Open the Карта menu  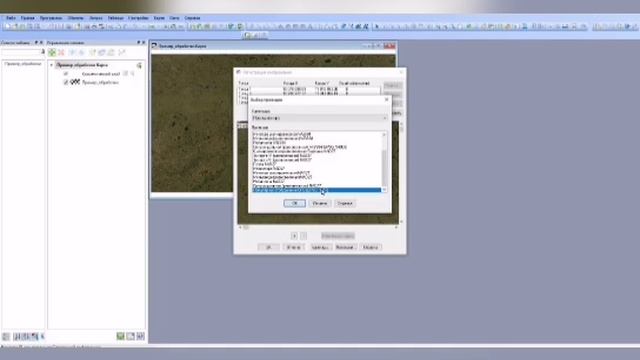click(159, 18)
